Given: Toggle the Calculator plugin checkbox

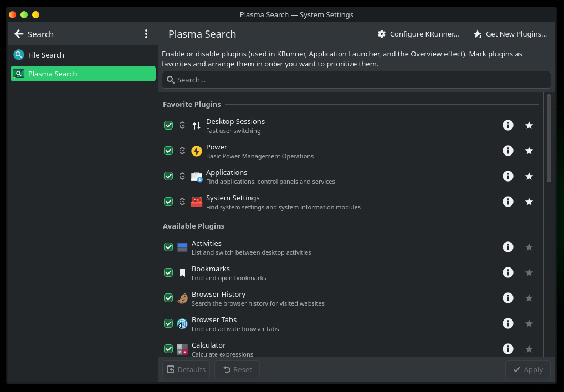Looking at the screenshot, I should point(168,349).
